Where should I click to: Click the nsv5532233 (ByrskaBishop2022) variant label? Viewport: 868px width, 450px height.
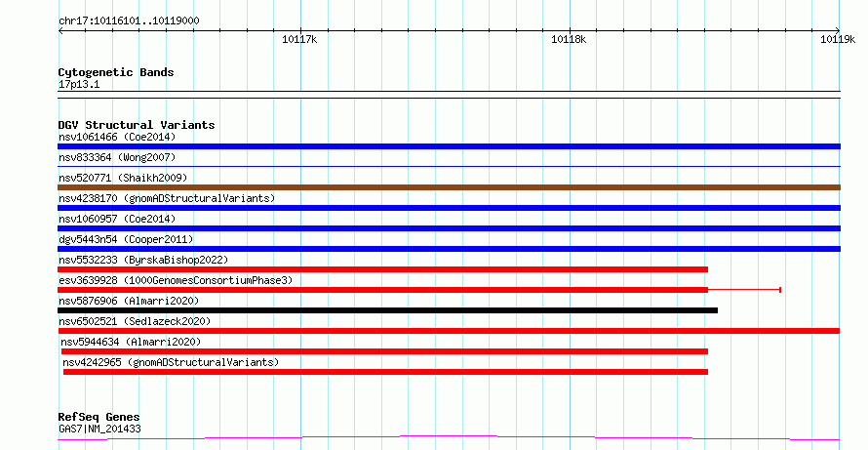tap(143, 260)
